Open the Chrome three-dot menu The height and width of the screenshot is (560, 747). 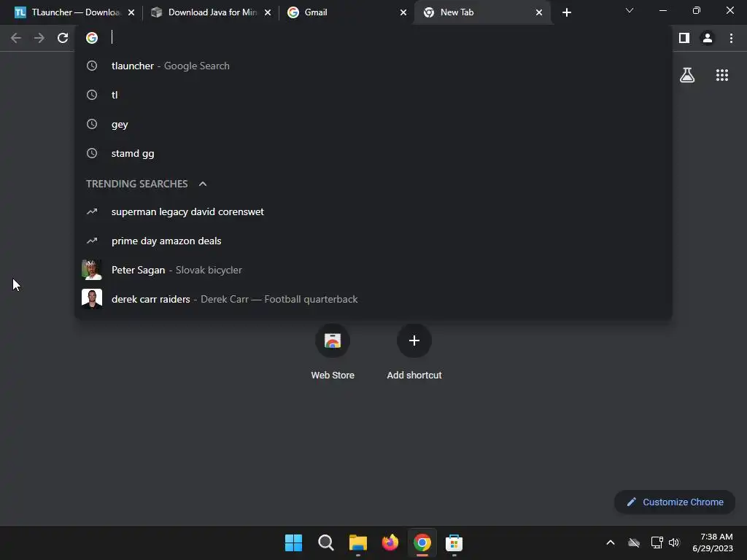tap(731, 38)
